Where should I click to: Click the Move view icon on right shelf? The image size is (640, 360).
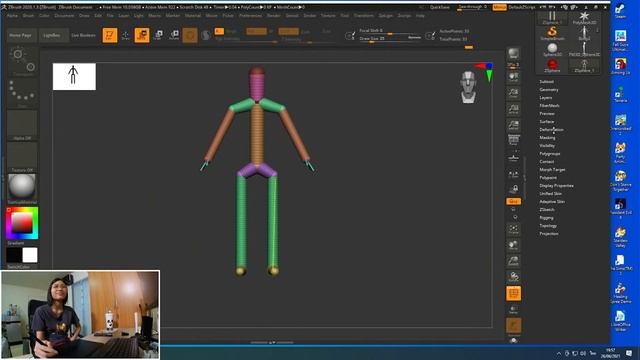pyautogui.click(x=513, y=245)
